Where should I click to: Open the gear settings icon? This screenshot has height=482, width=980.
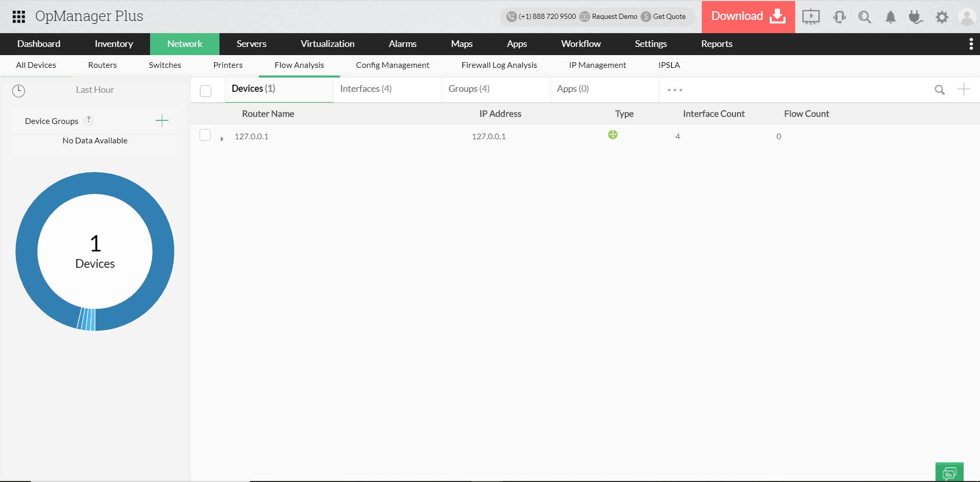point(942,17)
